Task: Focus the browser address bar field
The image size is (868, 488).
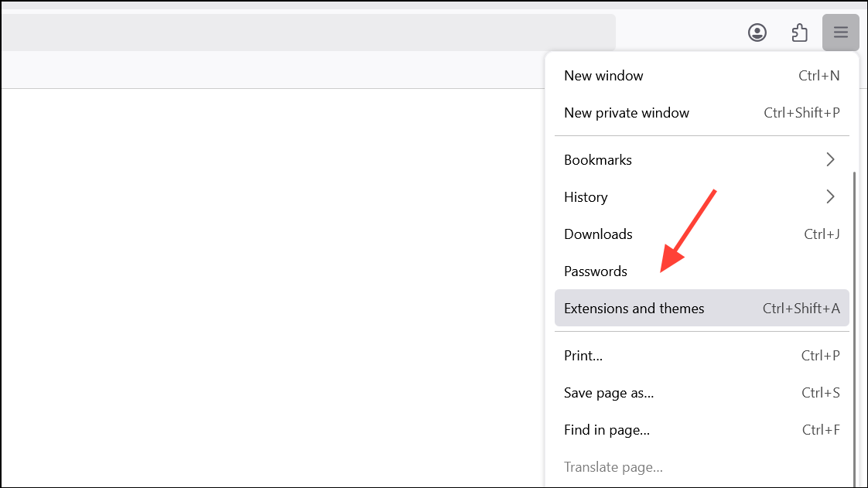Action: 309,32
